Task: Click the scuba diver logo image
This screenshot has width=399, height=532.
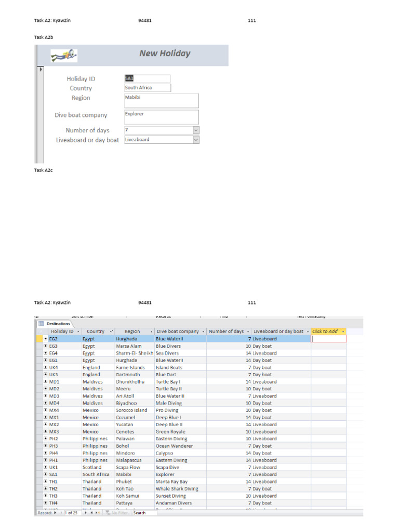Action: tap(64, 55)
